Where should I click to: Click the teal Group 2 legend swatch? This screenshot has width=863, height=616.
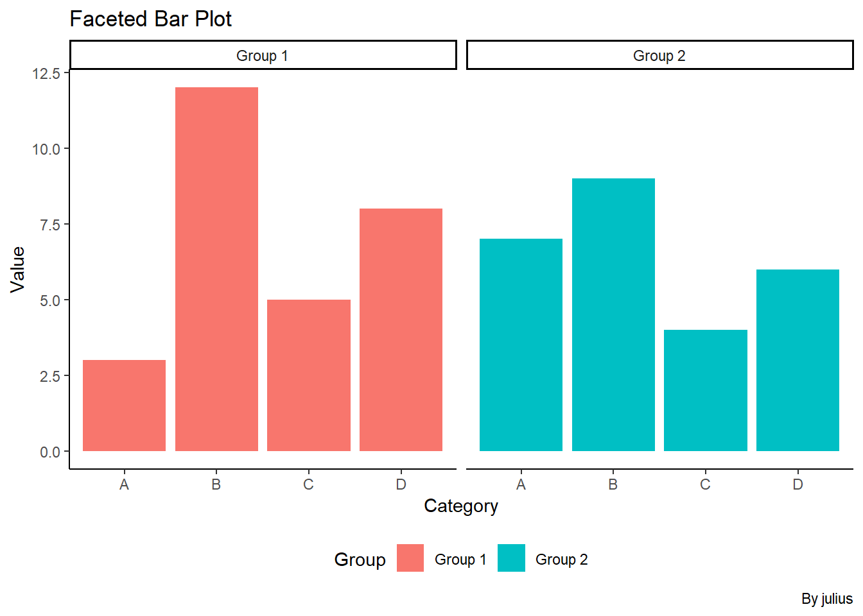click(511, 558)
